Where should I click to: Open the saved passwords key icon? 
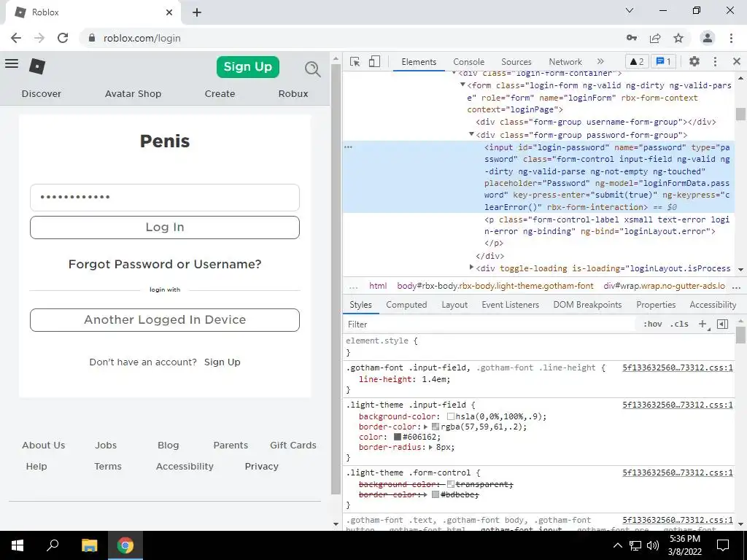[632, 38]
